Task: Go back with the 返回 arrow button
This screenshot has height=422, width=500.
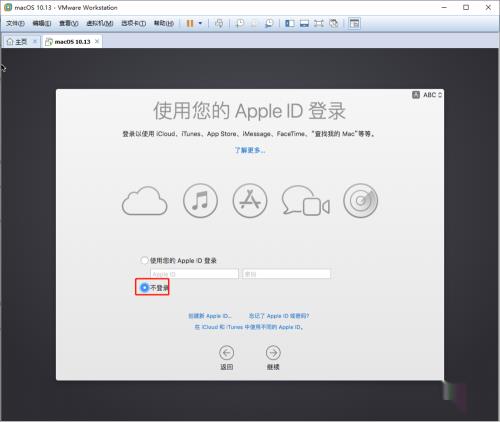Action: pyautogui.click(x=226, y=353)
